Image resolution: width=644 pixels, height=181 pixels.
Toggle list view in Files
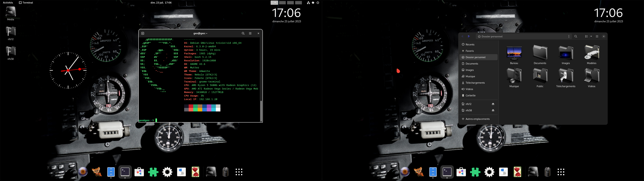[586, 37]
